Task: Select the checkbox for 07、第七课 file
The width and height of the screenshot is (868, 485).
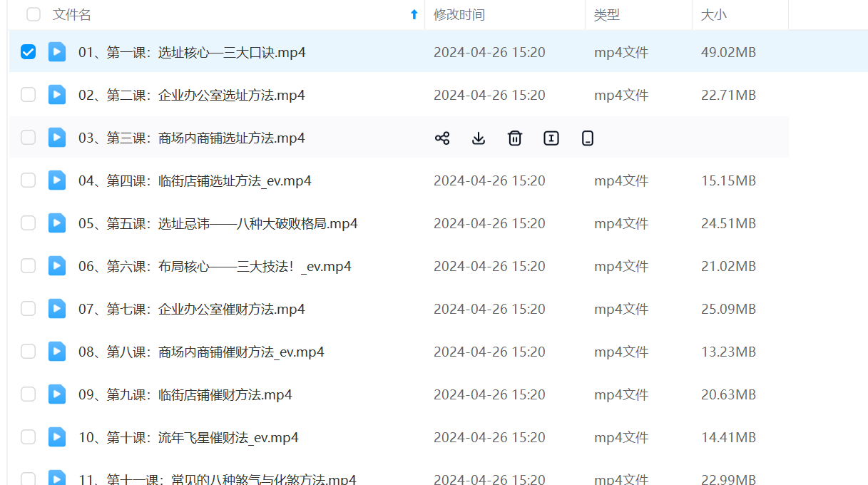Action: pyautogui.click(x=28, y=309)
